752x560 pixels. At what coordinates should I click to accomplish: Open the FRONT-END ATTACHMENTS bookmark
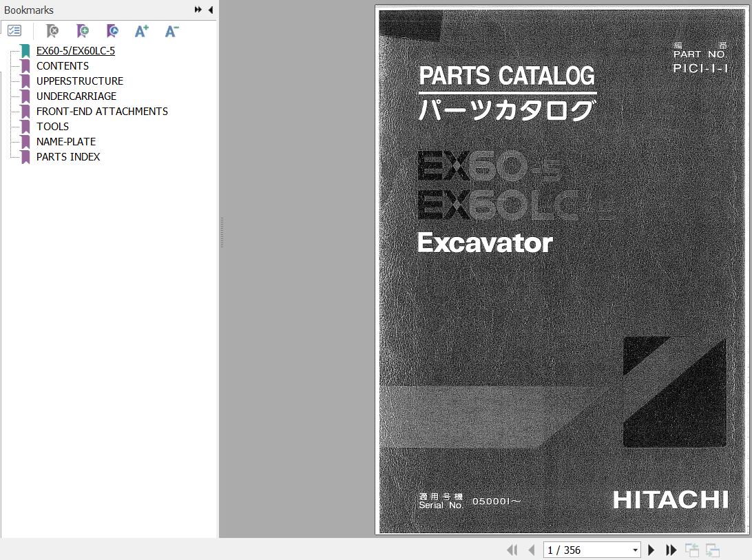[x=102, y=112]
